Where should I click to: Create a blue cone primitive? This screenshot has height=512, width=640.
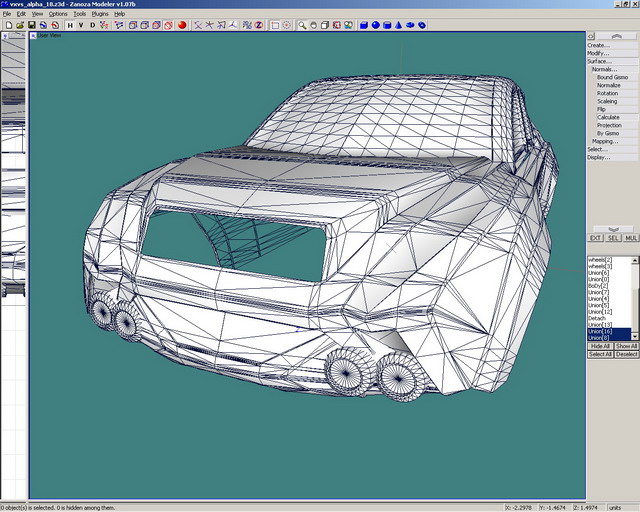coord(398,25)
